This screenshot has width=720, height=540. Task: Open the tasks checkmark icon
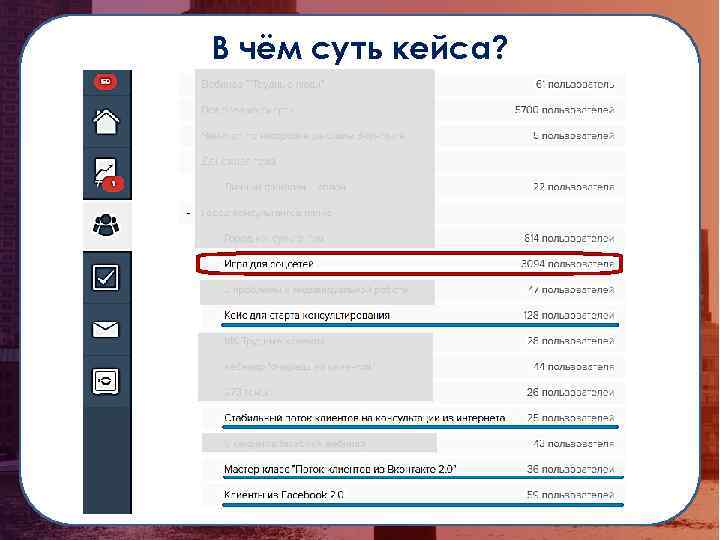106,277
